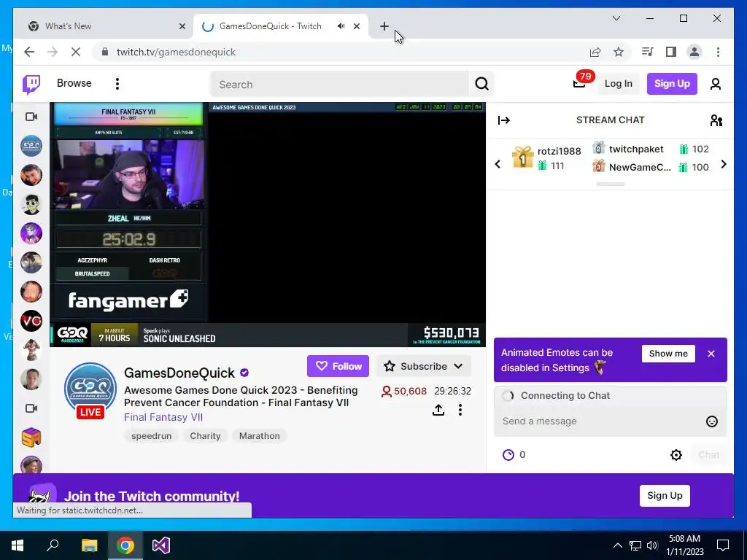The image size is (747, 560).
Task: Select top gifter rotzi1988
Action: click(x=546, y=157)
